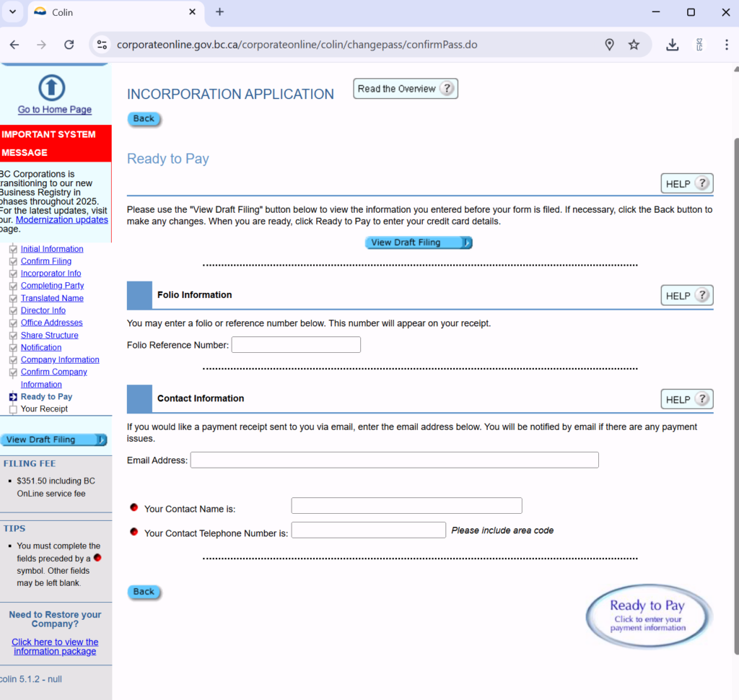Screen dimensions: 739x700
Task: Bookmark this page with the star icon
Action: pos(634,45)
